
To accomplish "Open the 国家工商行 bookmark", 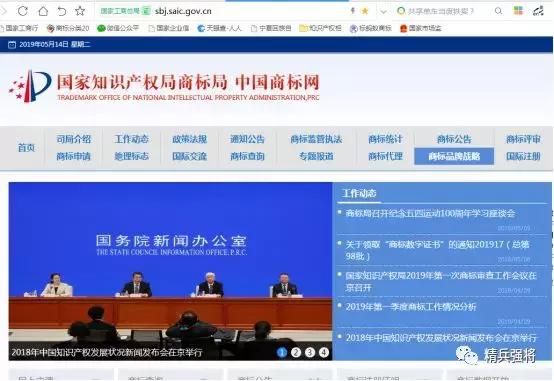I will pos(18,28).
